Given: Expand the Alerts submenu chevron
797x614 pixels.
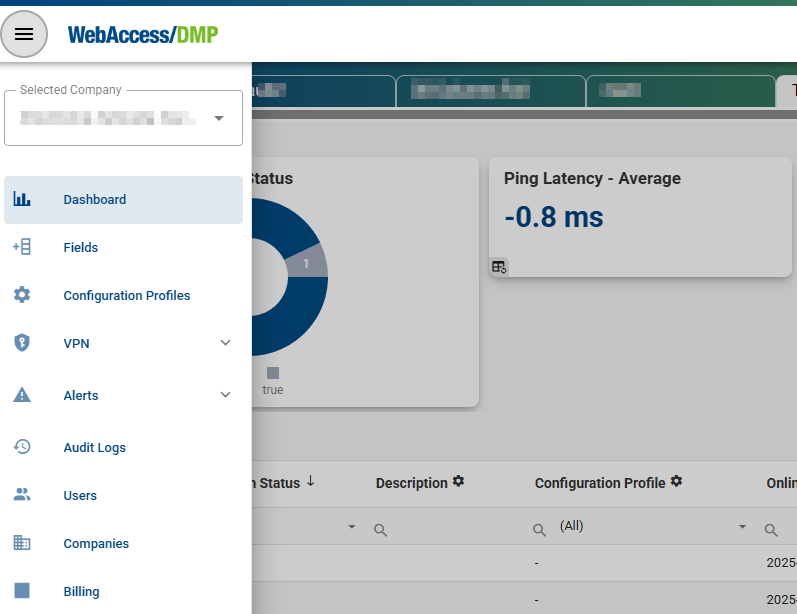Looking at the screenshot, I should point(225,395).
